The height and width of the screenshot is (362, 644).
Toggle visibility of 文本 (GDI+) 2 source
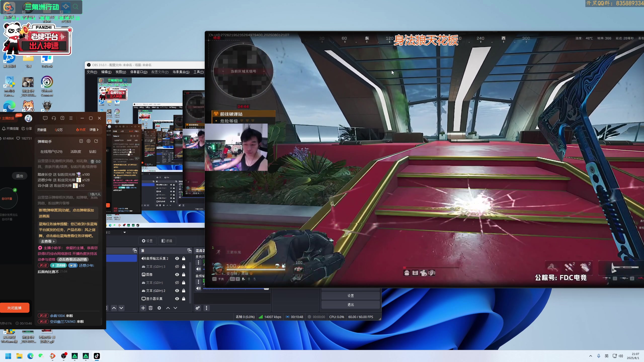tap(177, 291)
